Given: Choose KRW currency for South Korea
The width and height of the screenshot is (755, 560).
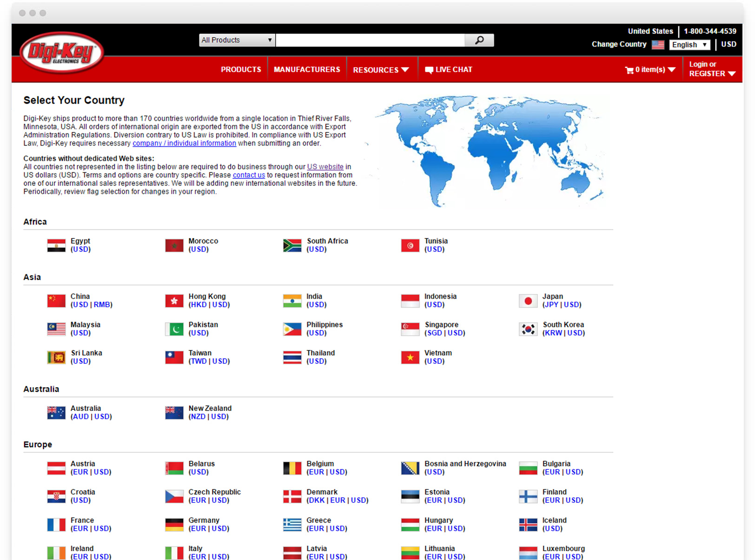Looking at the screenshot, I should (553, 333).
